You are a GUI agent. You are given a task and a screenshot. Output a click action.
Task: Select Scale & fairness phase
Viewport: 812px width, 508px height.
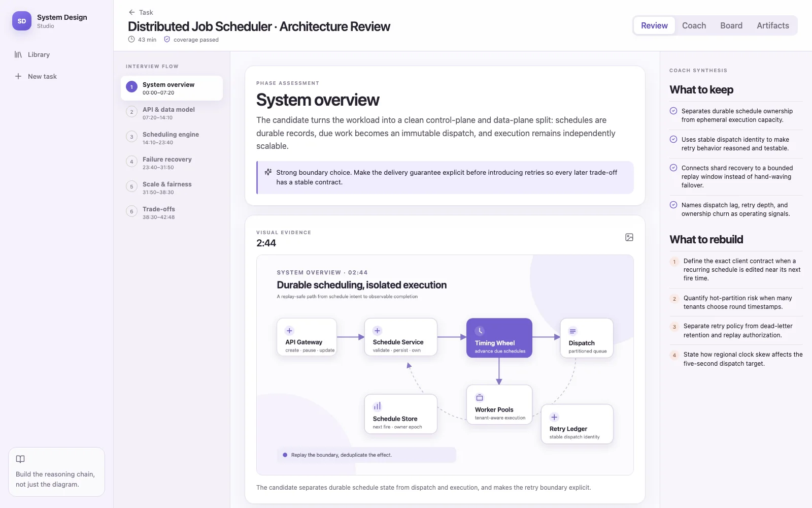(172, 187)
